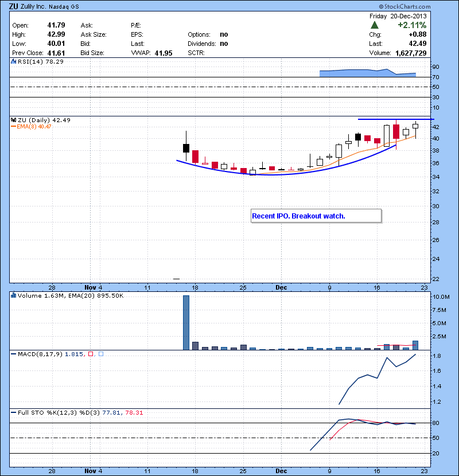459x476 pixels.
Task: Click the Prev Close value 41.61
Action: pos(56,53)
